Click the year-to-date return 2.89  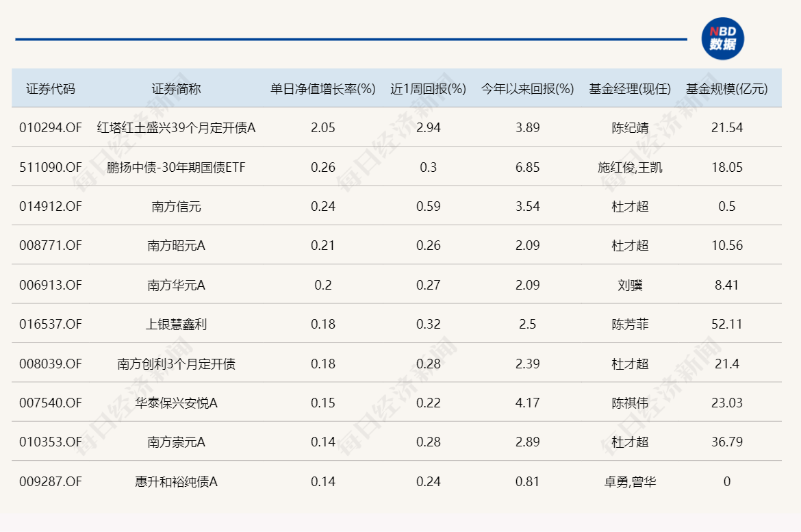coord(527,442)
